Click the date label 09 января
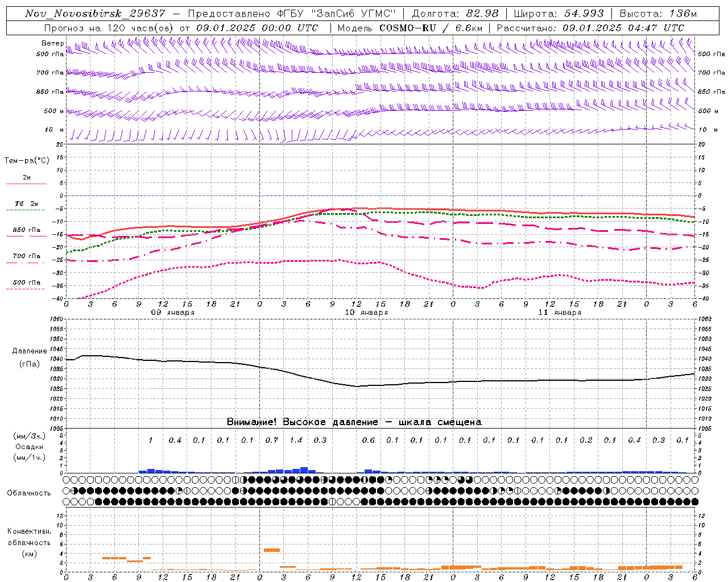 point(173,313)
